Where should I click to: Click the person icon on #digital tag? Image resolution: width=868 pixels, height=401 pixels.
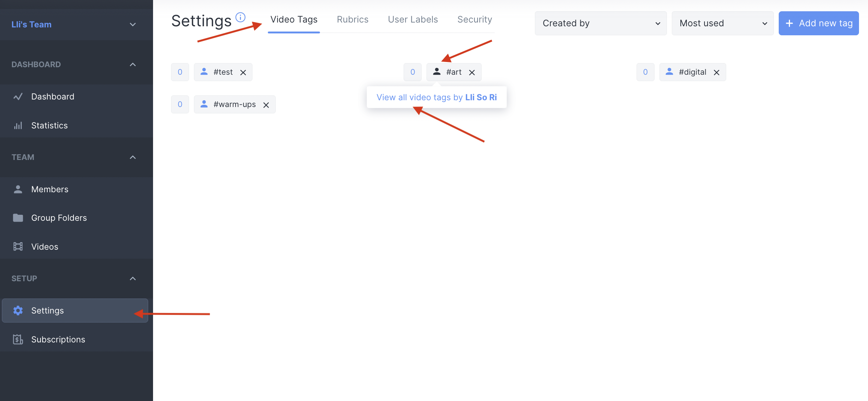coord(669,72)
